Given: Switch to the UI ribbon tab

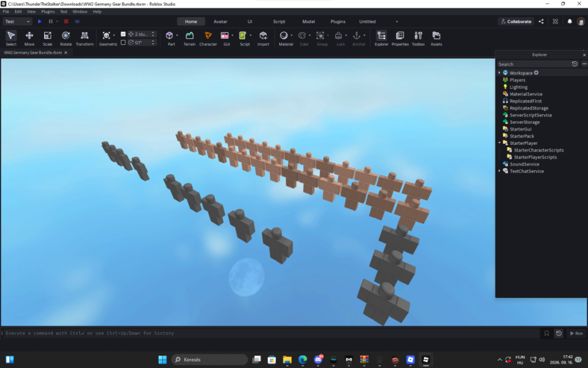Looking at the screenshot, I should pyautogui.click(x=250, y=21).
